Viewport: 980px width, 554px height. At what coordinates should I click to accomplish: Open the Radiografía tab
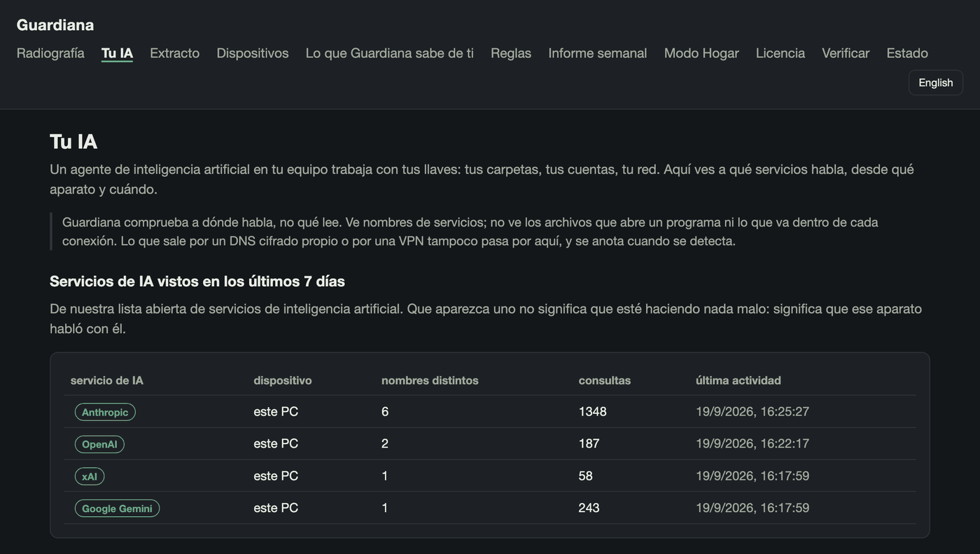[50, 53]
